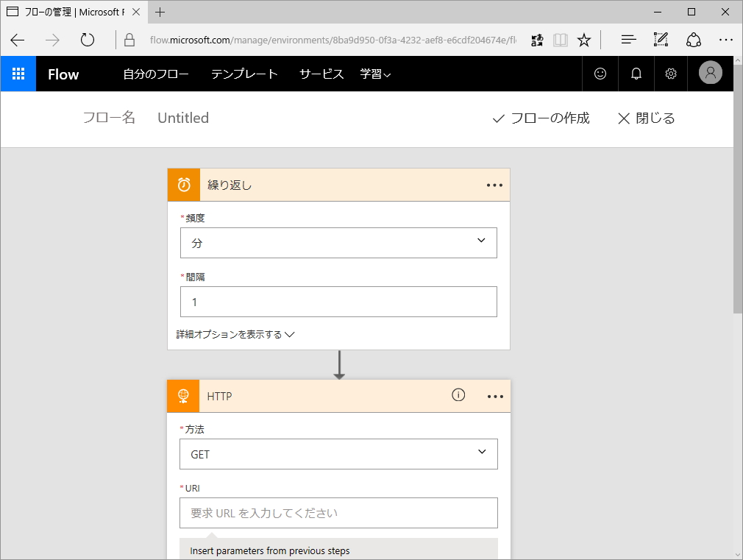Click the 繰り返し recurrence clock icon
Viewport: 743px width, 560px height.
coord(183,185)
